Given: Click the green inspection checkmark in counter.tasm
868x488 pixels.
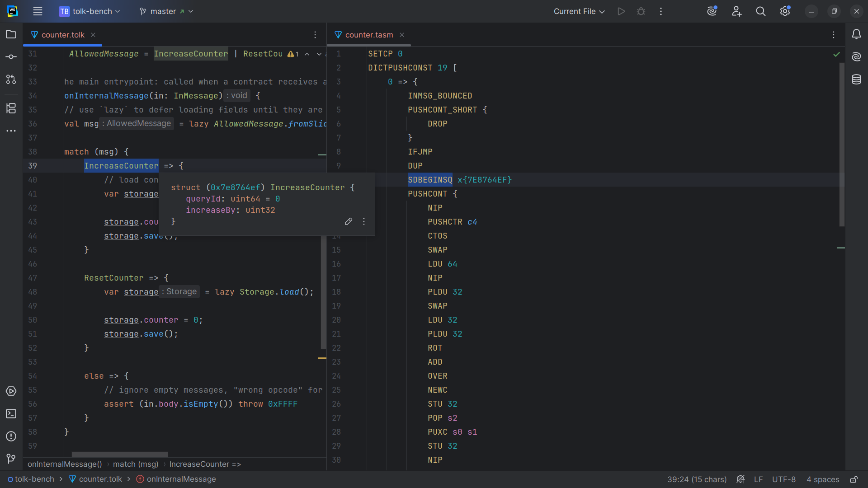Looking at the screenshot, I should pyautogui.click(x=836, y=54).
